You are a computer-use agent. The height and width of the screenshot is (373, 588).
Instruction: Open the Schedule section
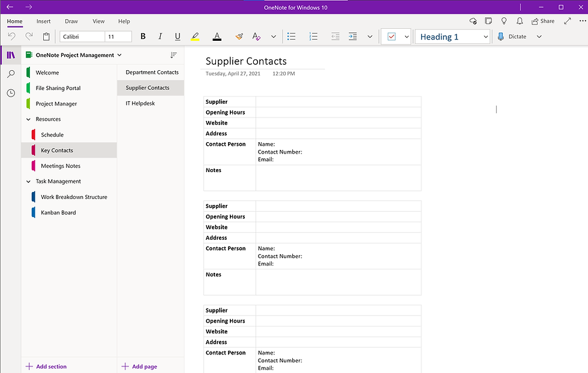tap(69, 134)
